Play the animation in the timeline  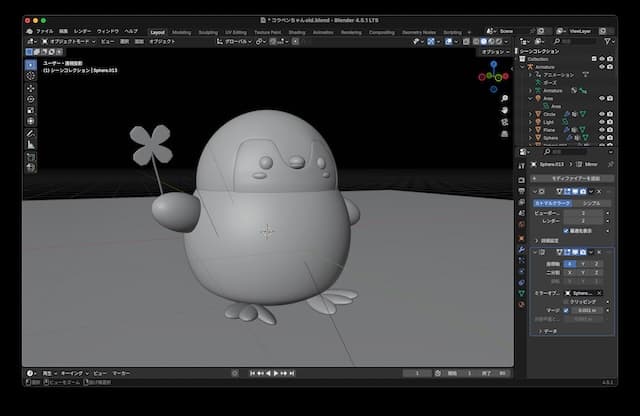pyautogui.click(x=276, y=373)
